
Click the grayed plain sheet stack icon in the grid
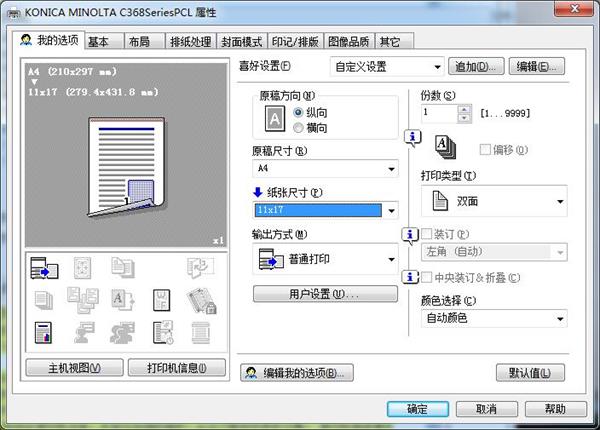(44, 300)
